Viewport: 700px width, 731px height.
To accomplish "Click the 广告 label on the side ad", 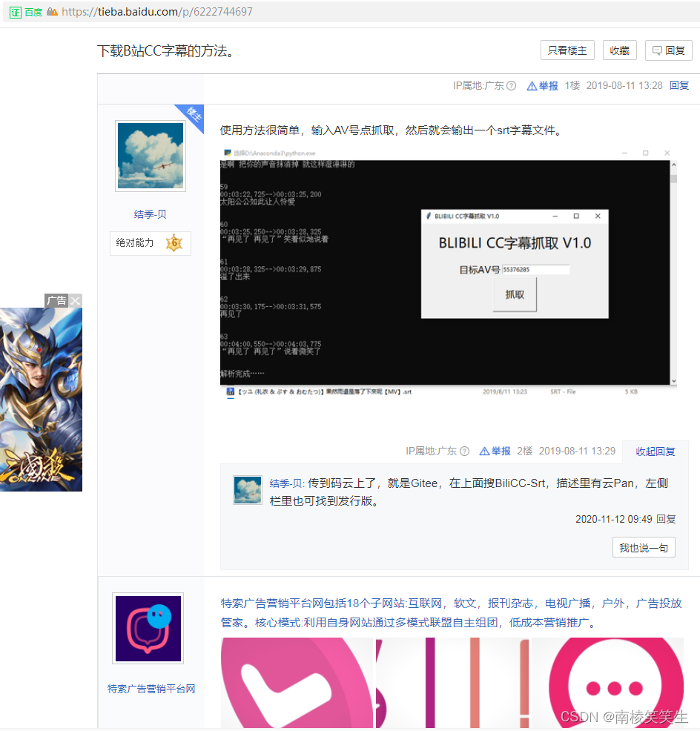I will 56,301.
